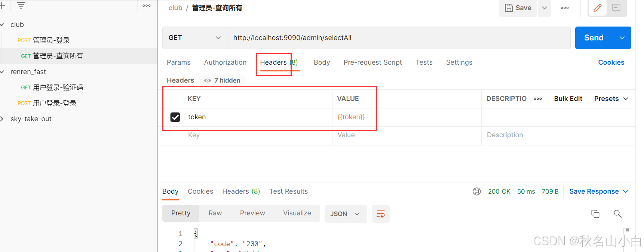Open the response Cookies tab
Viewport: 644px width, 252px height.
[200, 191]
